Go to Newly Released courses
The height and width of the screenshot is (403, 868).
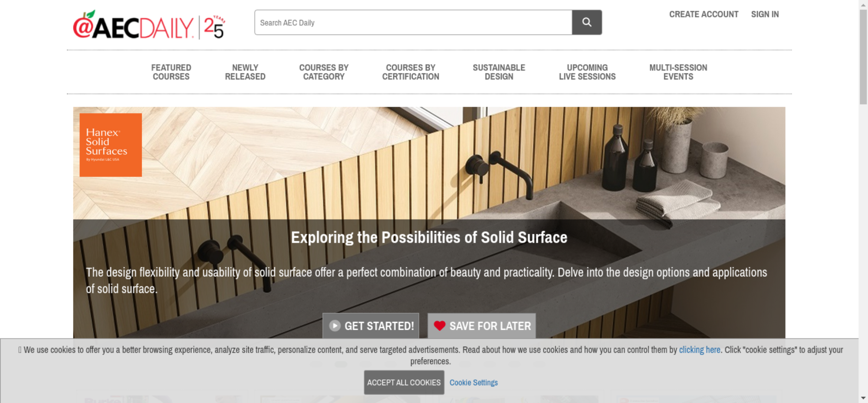(x=245, y=72)
